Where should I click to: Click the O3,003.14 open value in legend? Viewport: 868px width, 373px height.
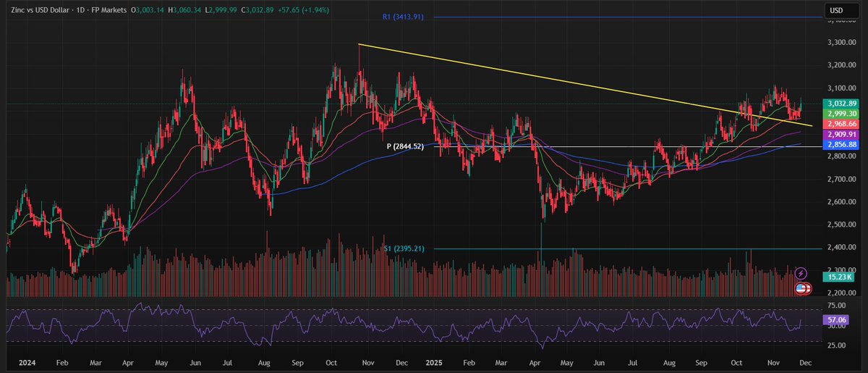tap(146, 11)
